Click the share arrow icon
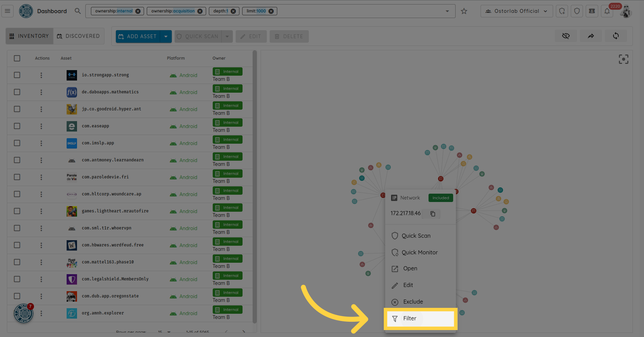This screenshot has height=337, width=644. tap(591, 36)
